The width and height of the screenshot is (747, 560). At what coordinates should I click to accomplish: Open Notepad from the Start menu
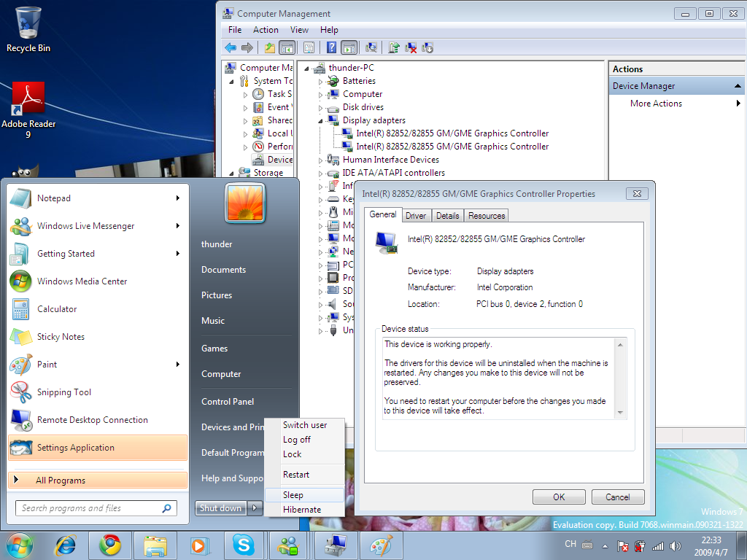[x=98, y=198]
